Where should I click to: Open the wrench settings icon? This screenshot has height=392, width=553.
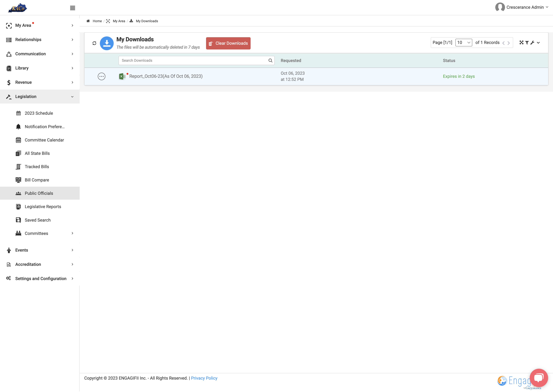(532, 42)
